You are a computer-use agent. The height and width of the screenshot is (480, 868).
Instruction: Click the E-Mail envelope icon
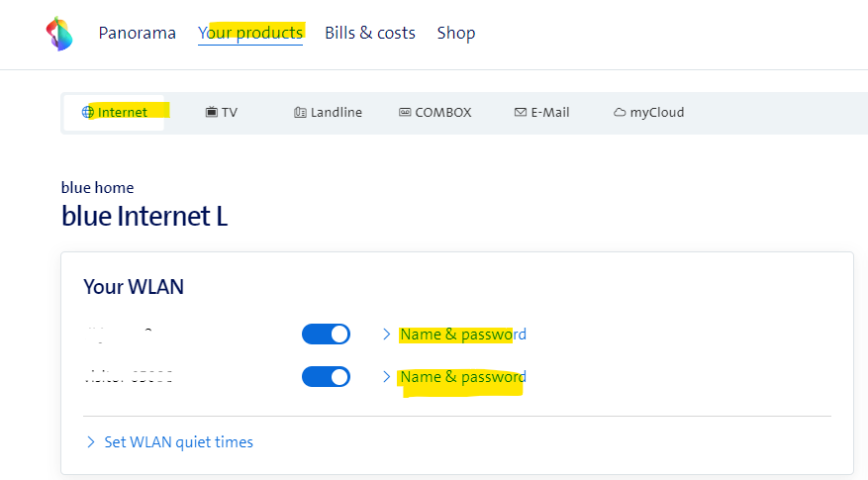[x=520, y=113]
